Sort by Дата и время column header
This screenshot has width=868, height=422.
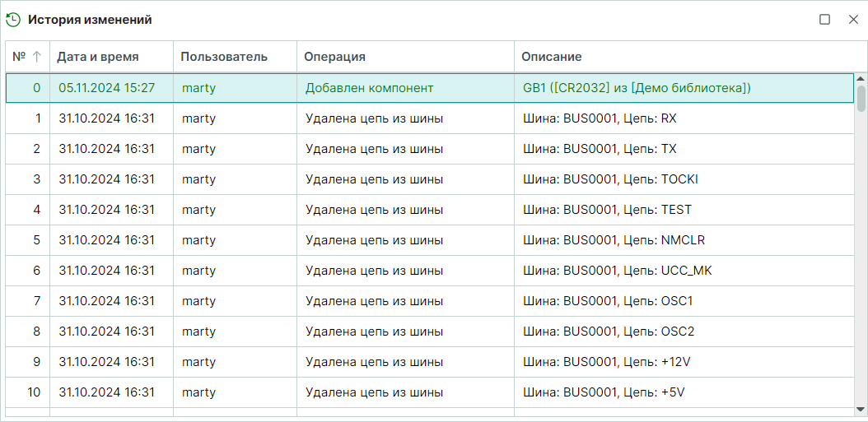[x=97, y=57]
